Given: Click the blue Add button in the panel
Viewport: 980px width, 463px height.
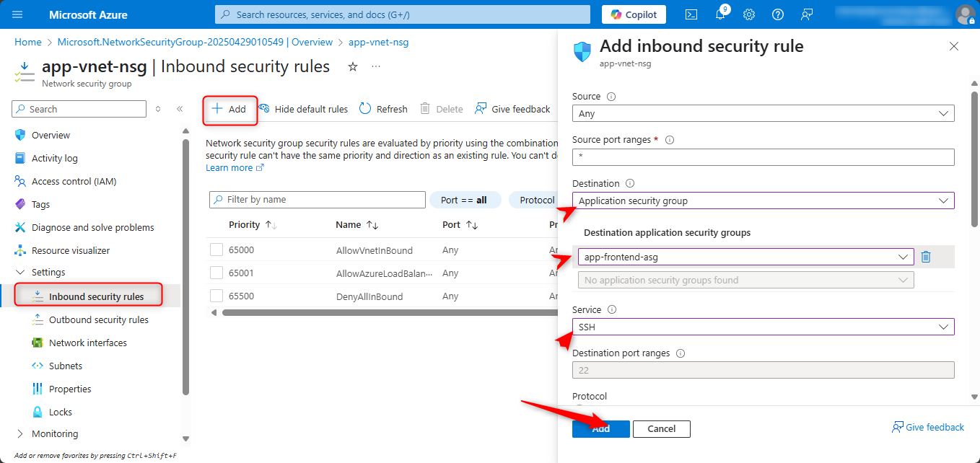Looking at the screenshot, I should (601, 428).
